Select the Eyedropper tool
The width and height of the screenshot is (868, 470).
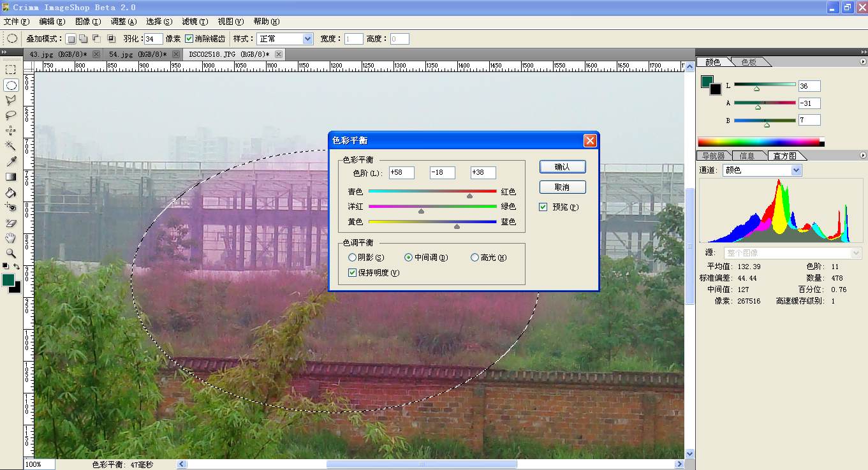coord(11,161)
